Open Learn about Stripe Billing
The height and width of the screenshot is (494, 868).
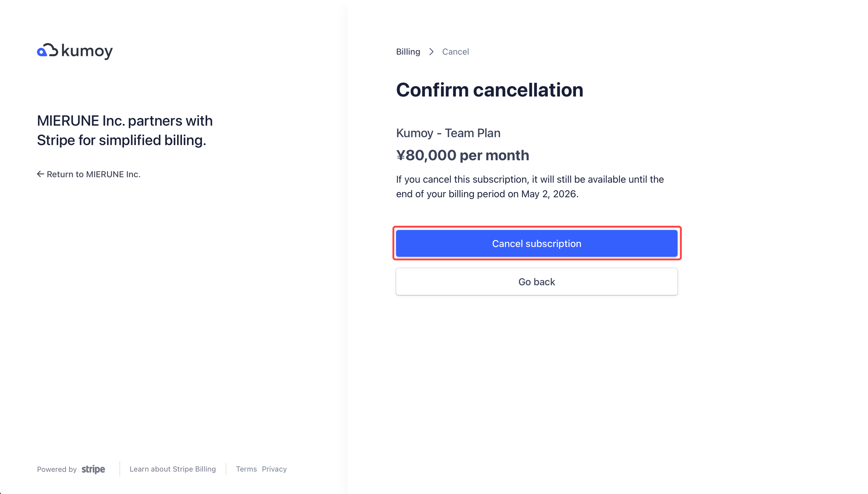point(173,469)
